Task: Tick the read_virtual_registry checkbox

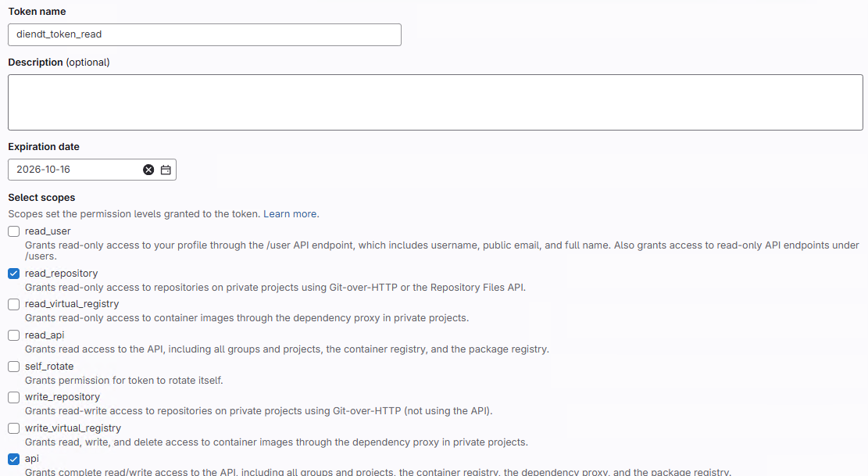Action: pyautogui.click(x=13, y=304)
